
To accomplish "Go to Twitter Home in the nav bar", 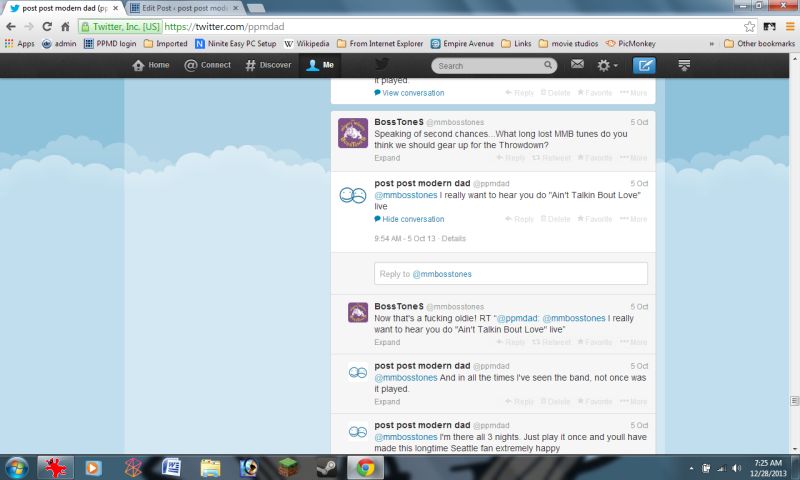I will tap(151, 65).
